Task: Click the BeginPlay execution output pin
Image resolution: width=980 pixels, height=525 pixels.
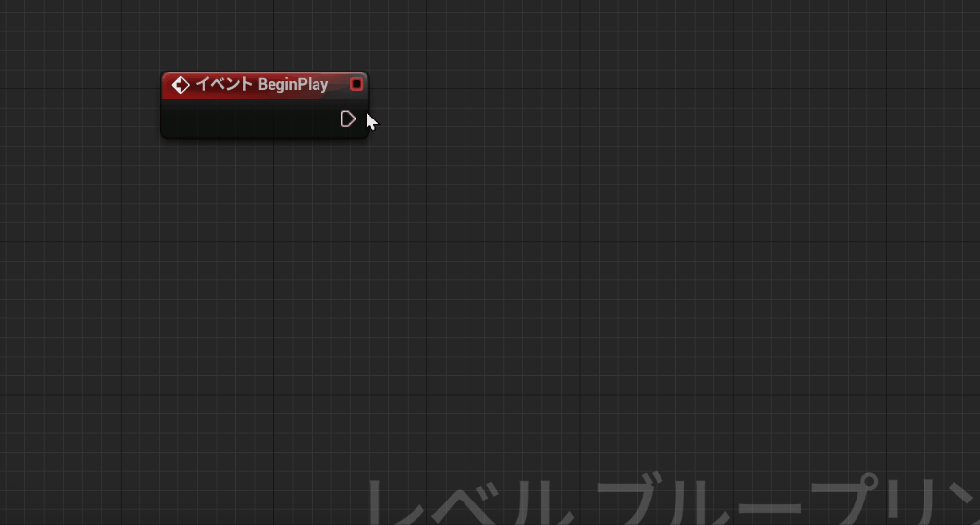Action: click(x=348, y=119)
